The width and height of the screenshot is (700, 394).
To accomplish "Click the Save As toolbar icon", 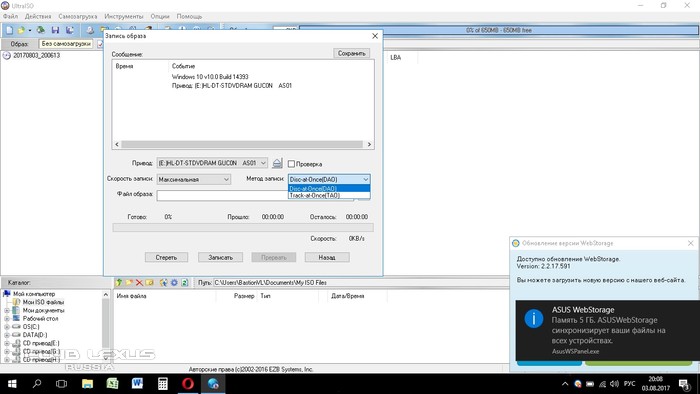I will (x=70, y=30).
